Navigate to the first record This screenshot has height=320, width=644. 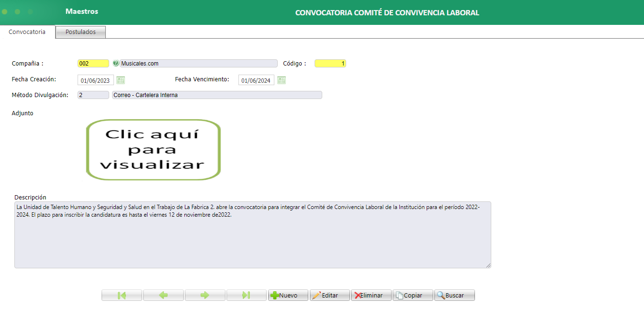click(122, 295)
